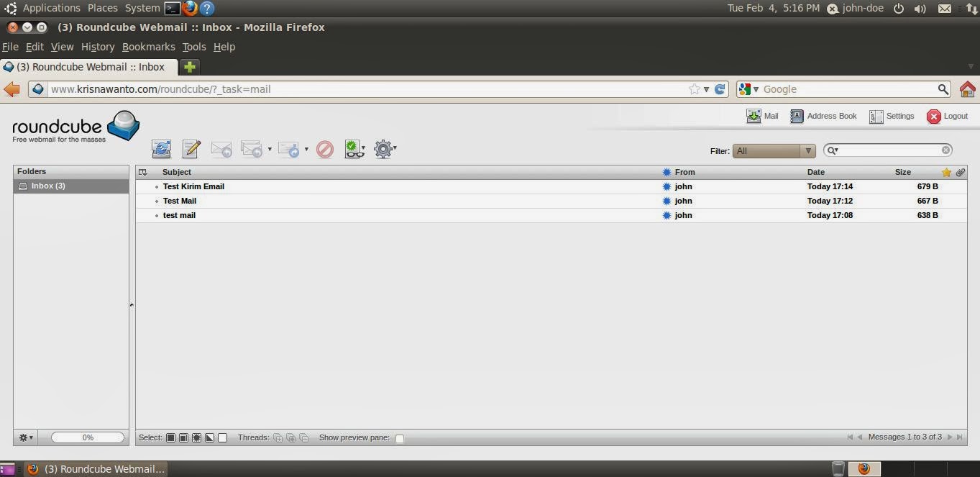Open the Filter dropdown set to All
Image resolution: width=980 pixels, height=477 pixels.
(774, 151)
